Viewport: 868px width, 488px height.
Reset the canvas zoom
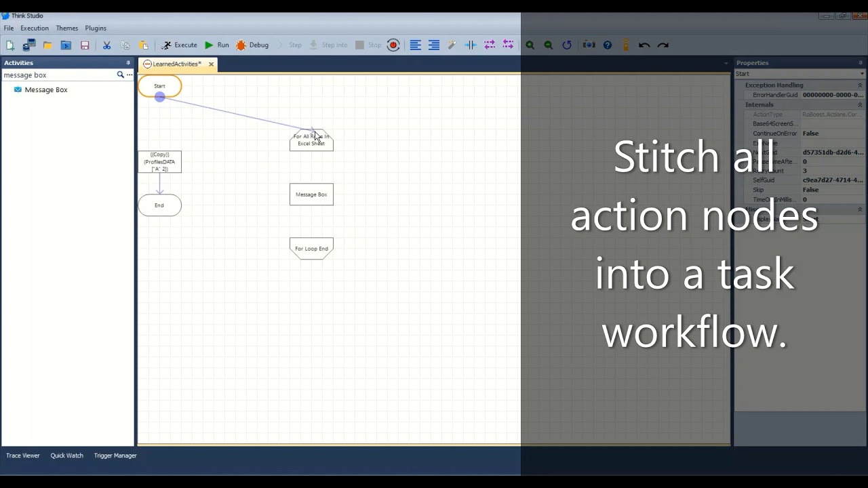click(567, 45)
